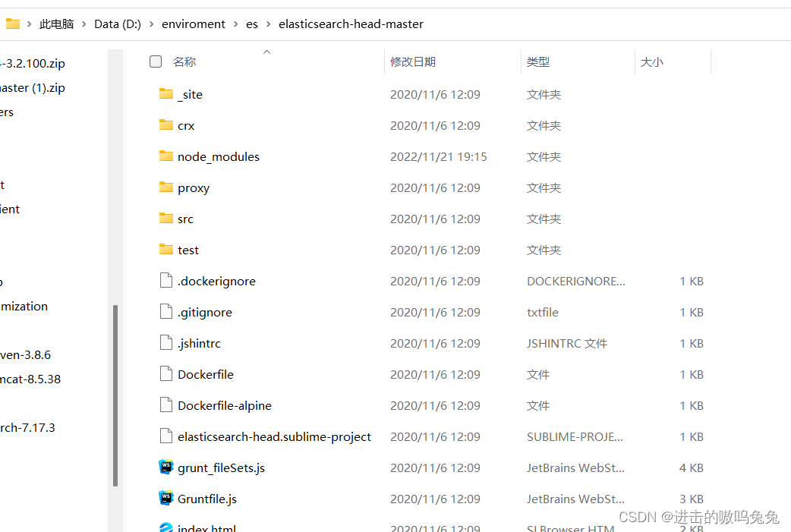Click the 4 KB size of grunt_fileSets.js
Image resolution: width=791 pixels, height=532 pixels.
click(x=691, y=468)
